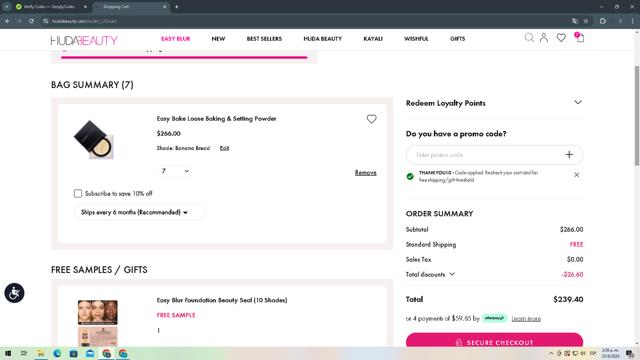Click Afterpay Learn more link
The width and height of the screenshot is (640, 360).
526,319
